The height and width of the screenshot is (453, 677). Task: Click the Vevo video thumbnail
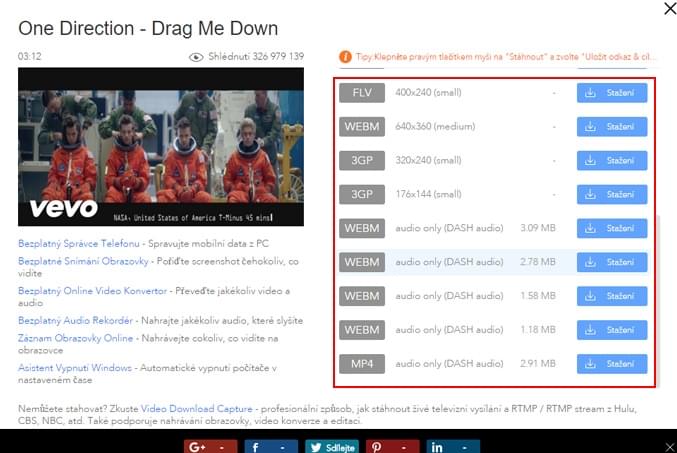tap(161, 146)
